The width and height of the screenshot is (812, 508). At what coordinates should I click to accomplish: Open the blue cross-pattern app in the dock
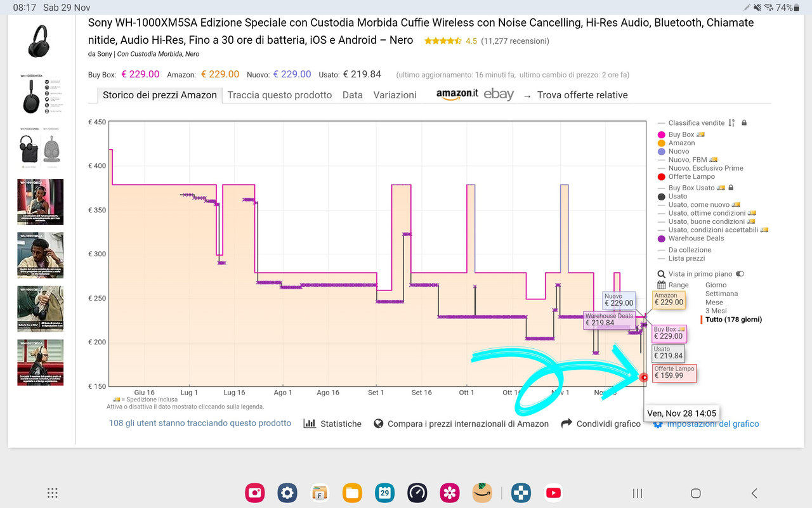coord(521,493)
